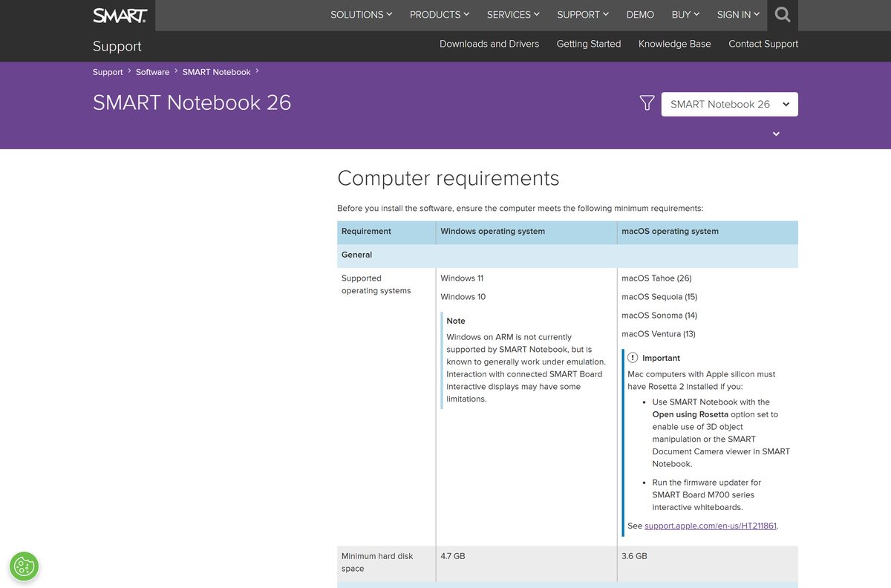Open the support.apple.com/en-us/HT211861 link
This screenshot has width=891, height=588.
point(711,526)
